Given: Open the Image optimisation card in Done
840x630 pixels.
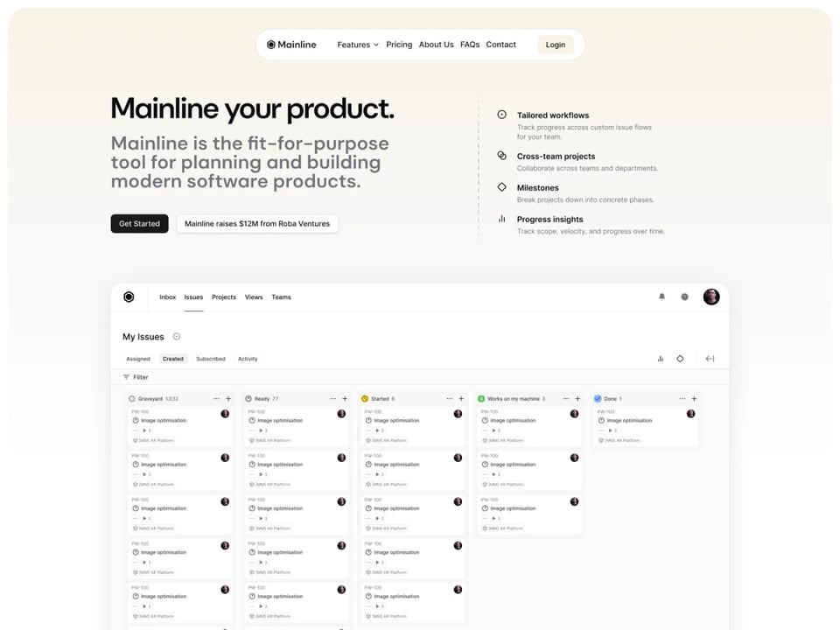Looking at the screenshot, I should (x=646, y=426).
